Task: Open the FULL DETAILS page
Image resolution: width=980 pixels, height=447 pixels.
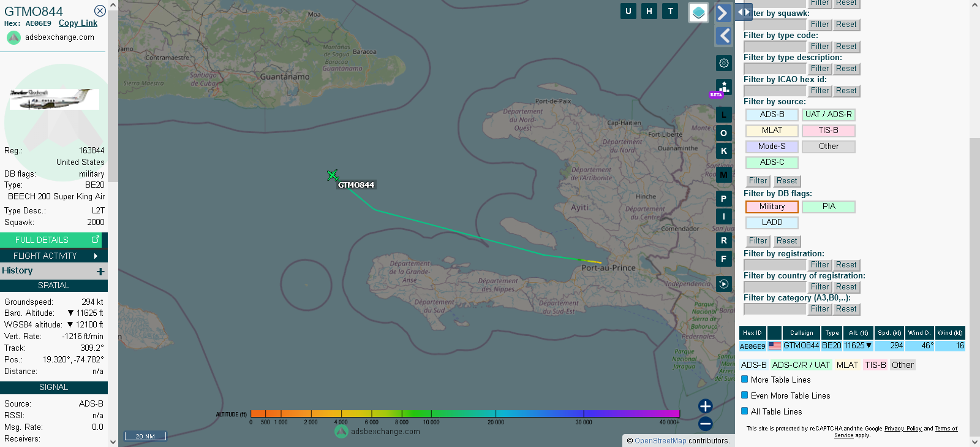Action: [x=51, y=240]
